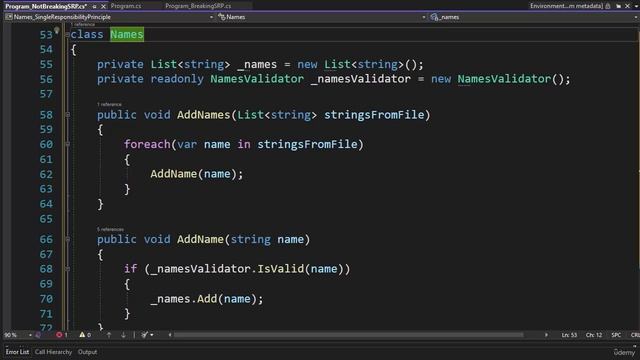Viewport: 640px width, 360px height.
Task: Click the Ch: 12 character indicator
Action: pos(594,335)
